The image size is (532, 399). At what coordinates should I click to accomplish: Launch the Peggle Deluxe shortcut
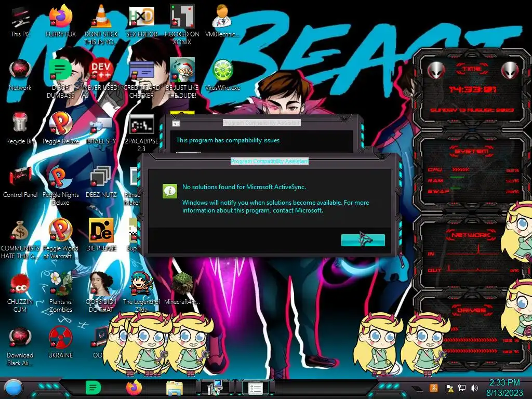pos(60,128)
